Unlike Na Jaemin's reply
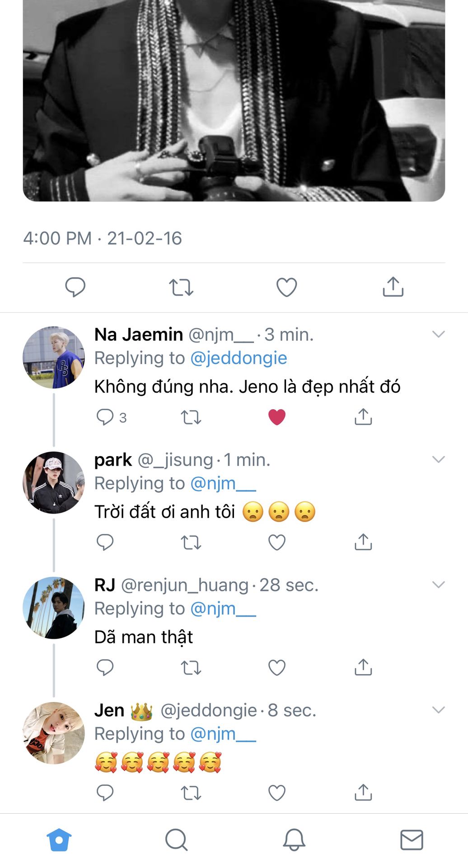 277,417
